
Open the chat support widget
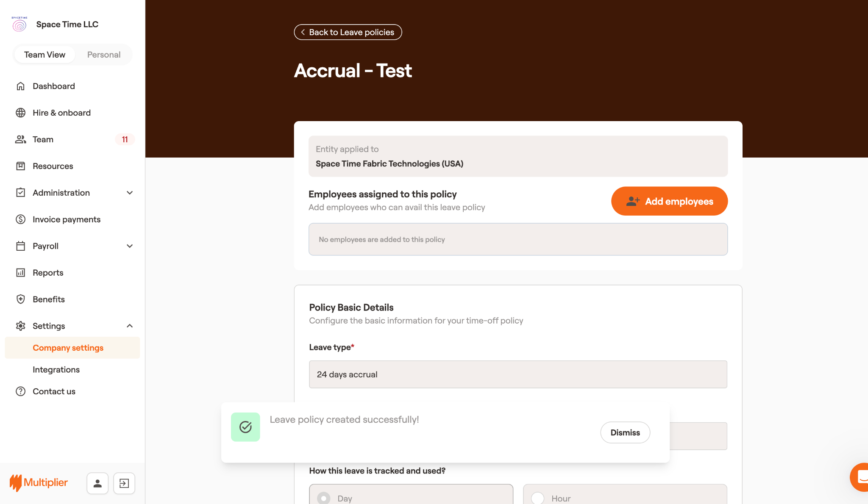pyautogui.click(x=860, y=477)
